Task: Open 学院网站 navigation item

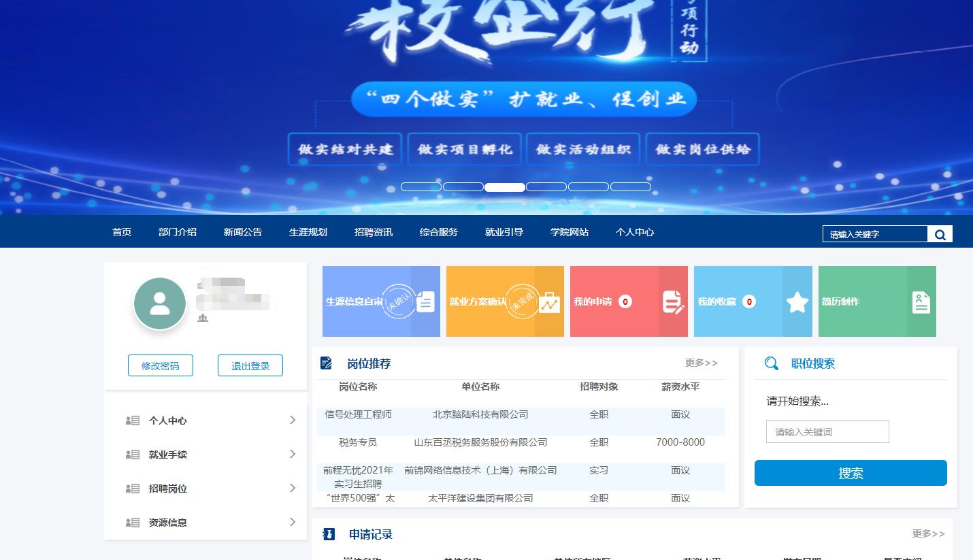Action: pos(570,232)
